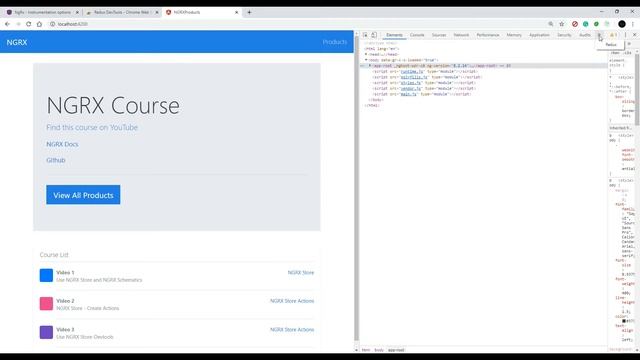This screenshot has width=640, height=360.
Task: Close the Redux DevTools Chrome Web Store tab
Action: click(157, 12)
